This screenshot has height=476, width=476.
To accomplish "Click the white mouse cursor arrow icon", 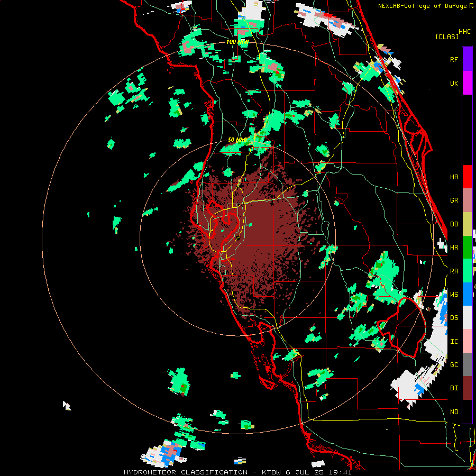I will [x=67, y=406].
